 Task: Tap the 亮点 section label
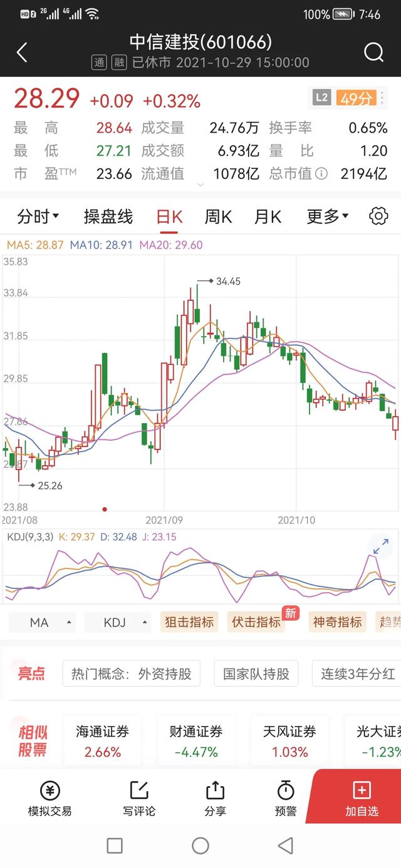click(x=31, y=674)
